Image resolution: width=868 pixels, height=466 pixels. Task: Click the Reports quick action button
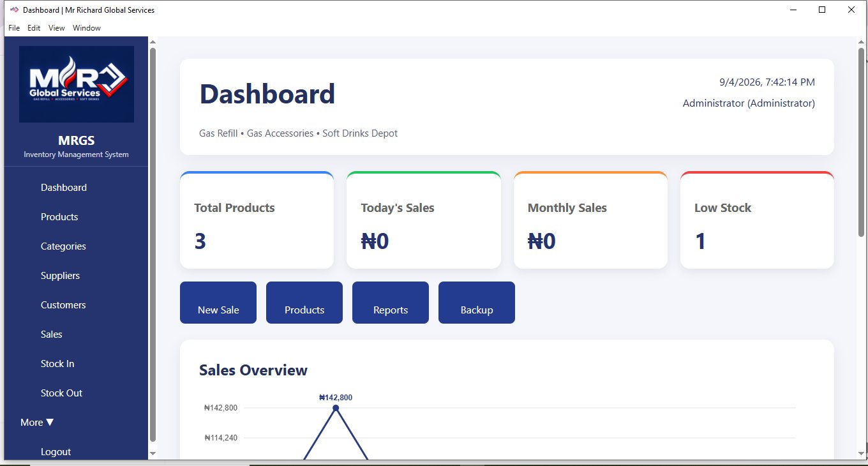pos(391,303)
